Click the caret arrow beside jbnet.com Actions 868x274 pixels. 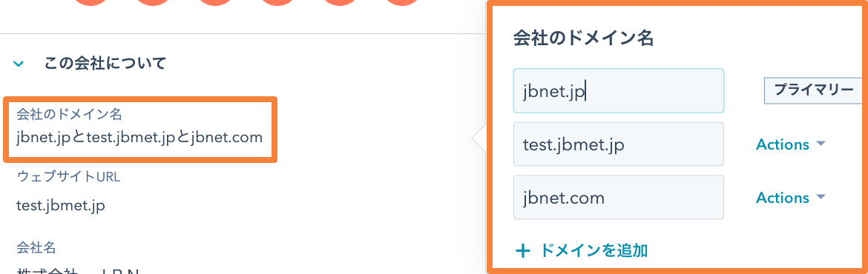tap(821, 197)
